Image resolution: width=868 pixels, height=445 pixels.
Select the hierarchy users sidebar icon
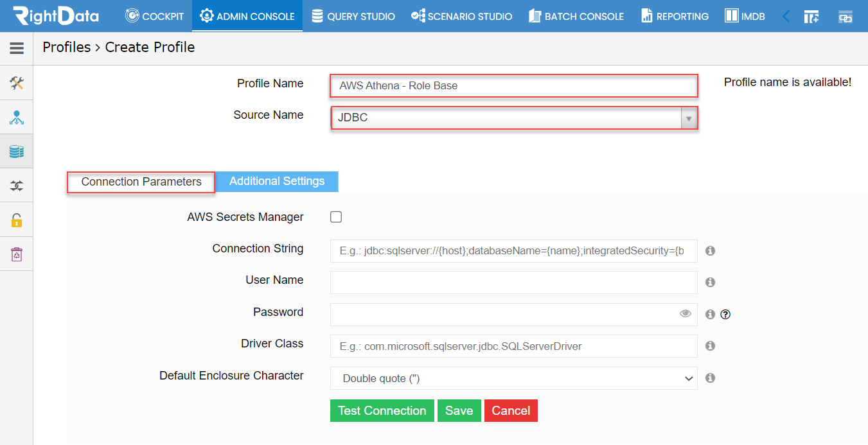[17, 118]
